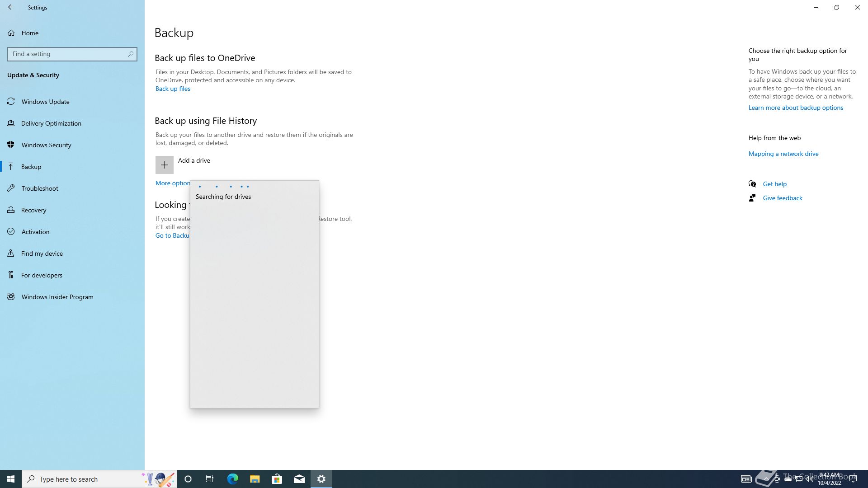Open Task View on taskbar
Viewport: 868px width, 488px height.
210,479
